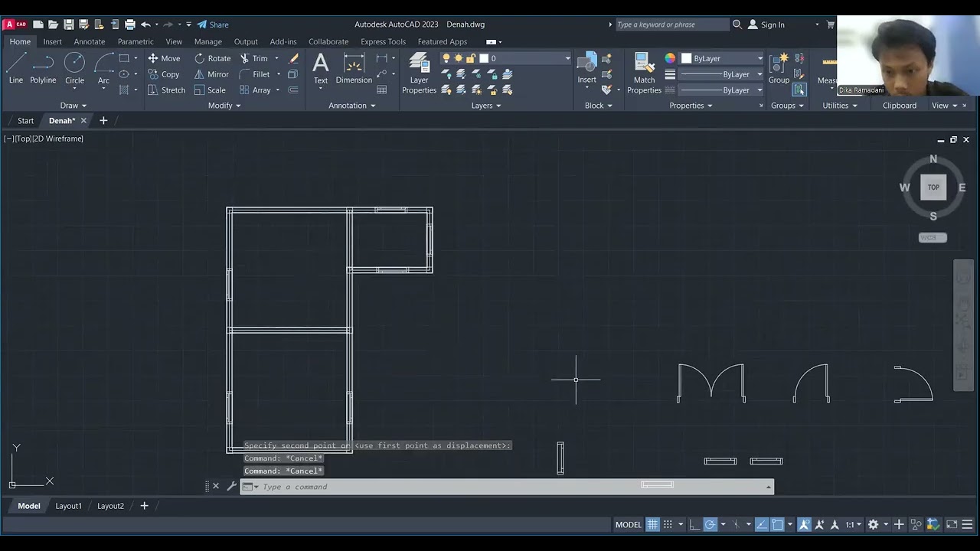
Task: Use the Mirror command
Action: (211, 74)
